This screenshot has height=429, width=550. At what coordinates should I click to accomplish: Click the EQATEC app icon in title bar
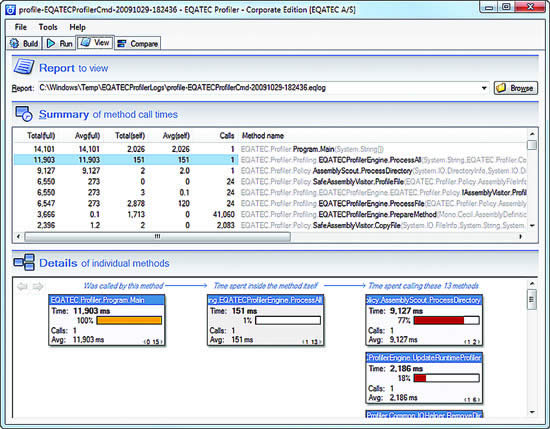11,10
